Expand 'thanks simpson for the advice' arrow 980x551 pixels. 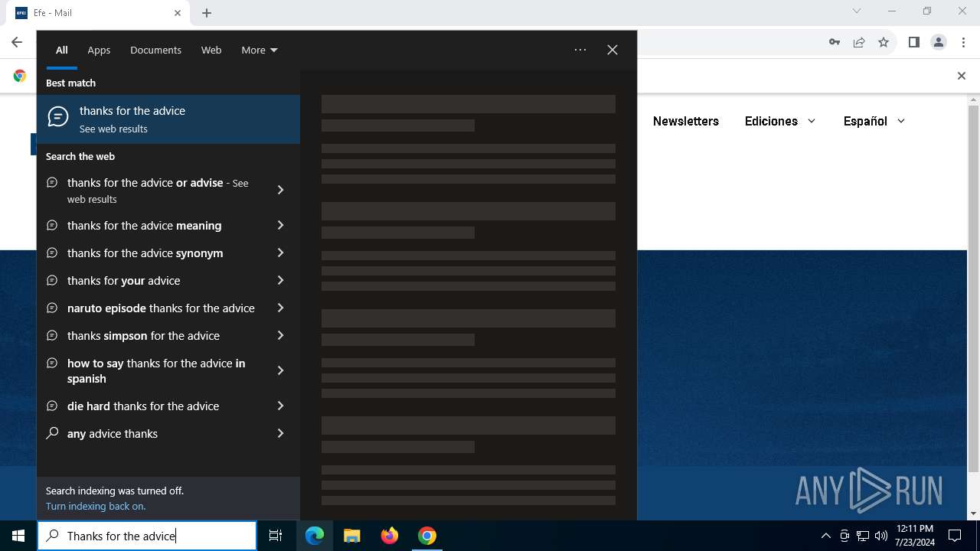pos(280,335)
